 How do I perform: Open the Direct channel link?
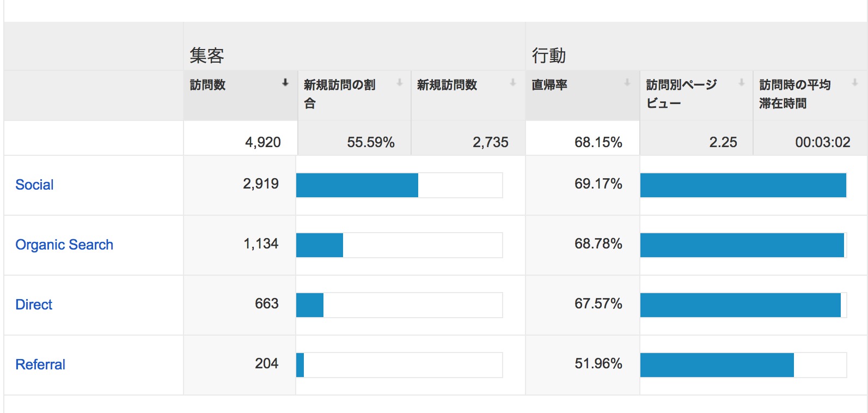(x=34, y=305)
